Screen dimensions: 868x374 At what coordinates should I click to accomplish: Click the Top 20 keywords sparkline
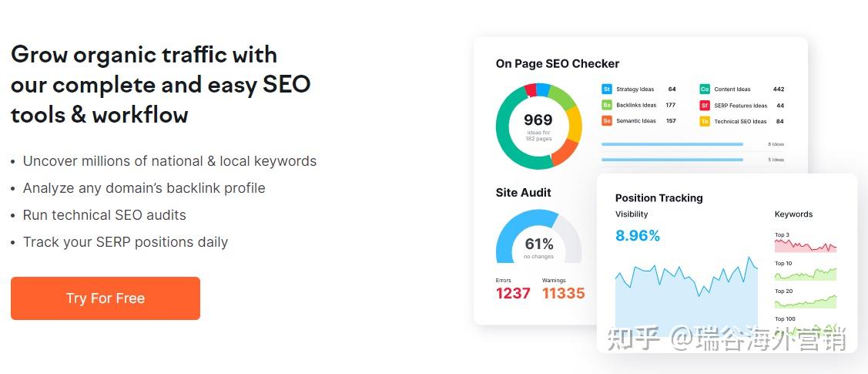806,302
